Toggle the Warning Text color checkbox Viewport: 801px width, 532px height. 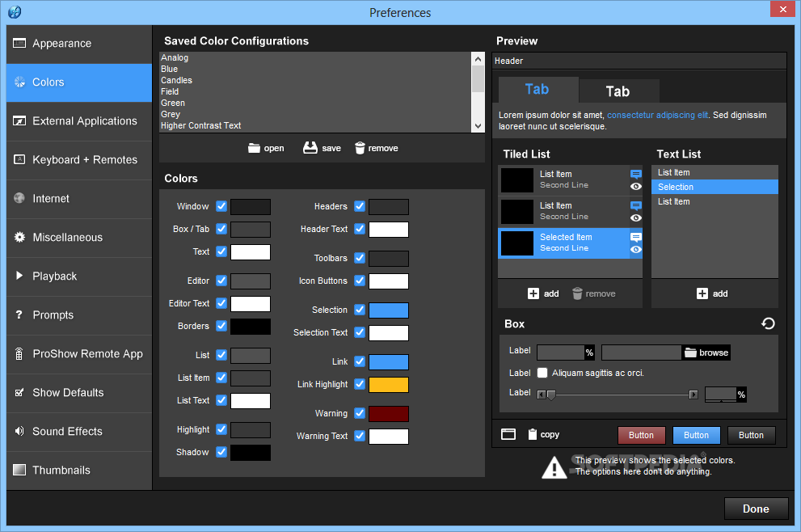(360, 436)
